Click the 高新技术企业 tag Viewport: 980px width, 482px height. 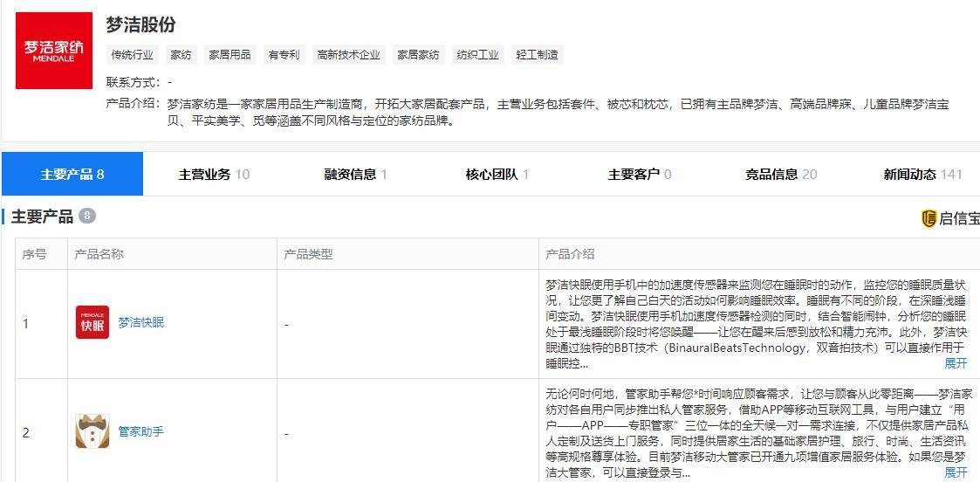348,55
